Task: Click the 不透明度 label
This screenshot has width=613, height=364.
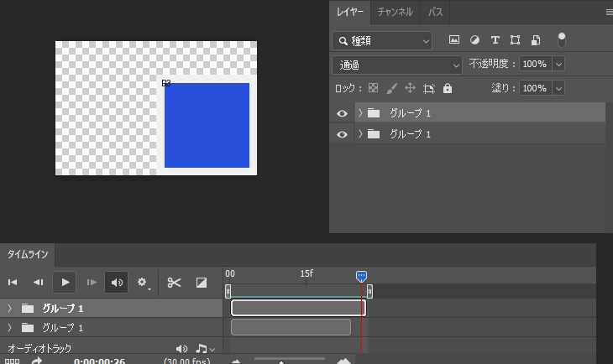Action: [x=489, y=64]
